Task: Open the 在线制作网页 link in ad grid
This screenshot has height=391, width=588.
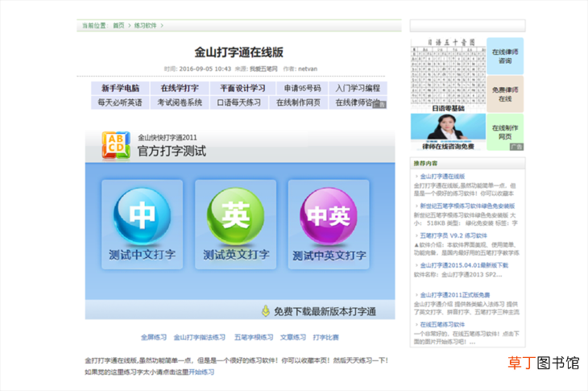Action: click(299, 102)
